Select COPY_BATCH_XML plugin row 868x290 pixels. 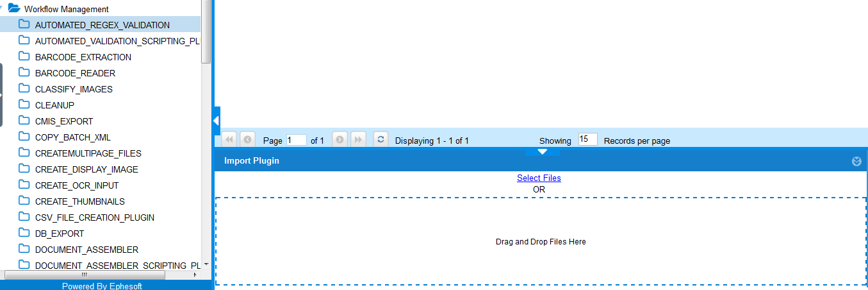click(x=101, y=137)
